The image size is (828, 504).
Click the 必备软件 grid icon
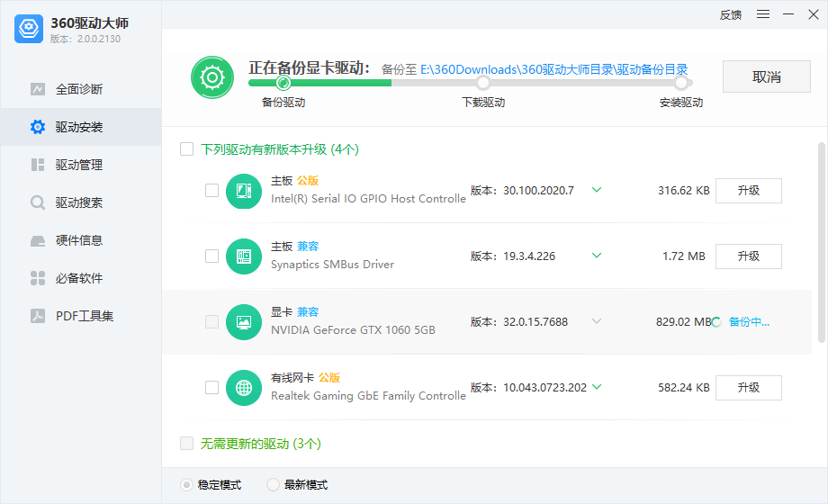tap(38, 278)
